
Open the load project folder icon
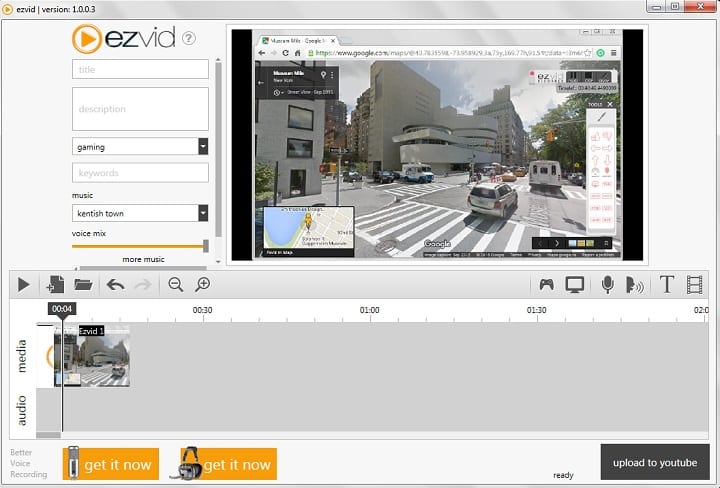pos(83,285)
